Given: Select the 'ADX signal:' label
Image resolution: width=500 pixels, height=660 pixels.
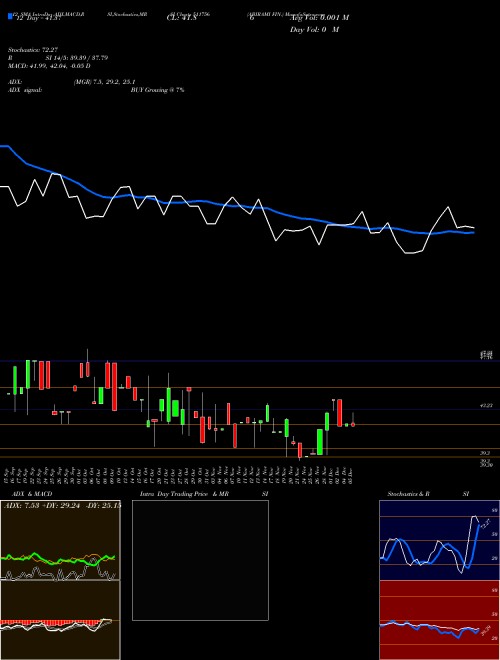Looking at the screenshot, I should [25, 90].
